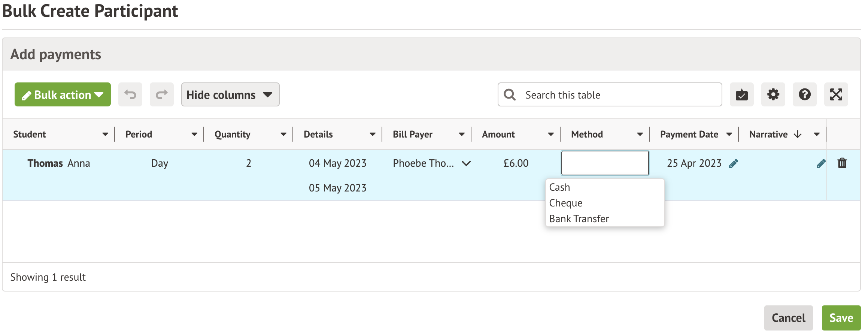868x332 pixels.
Task: Open table settings gear icon
Action: click(x=773, y=94)
